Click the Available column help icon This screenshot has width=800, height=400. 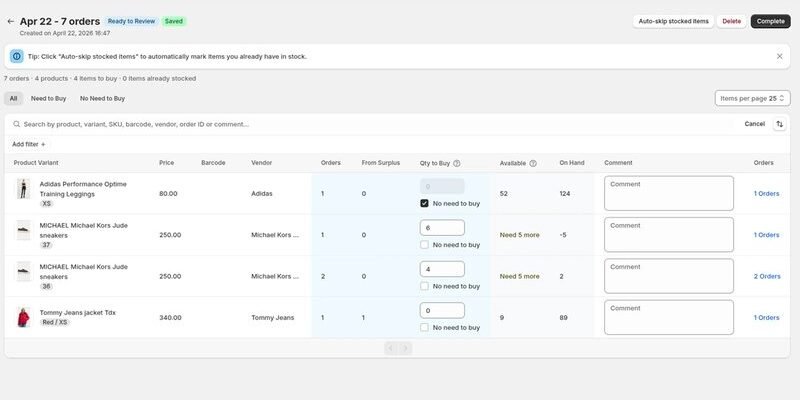coord(533,163)
